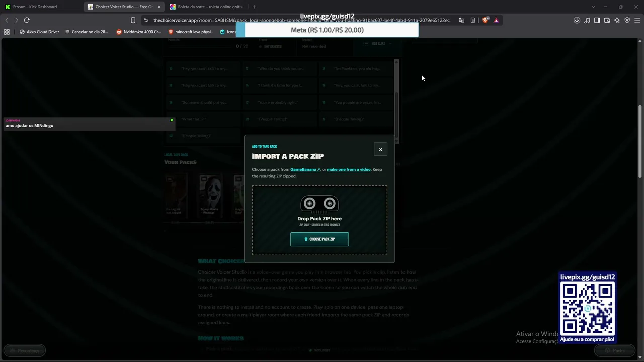Click the livepix QR code overlay
644x362 pixels.
click(x=588, y=308)
